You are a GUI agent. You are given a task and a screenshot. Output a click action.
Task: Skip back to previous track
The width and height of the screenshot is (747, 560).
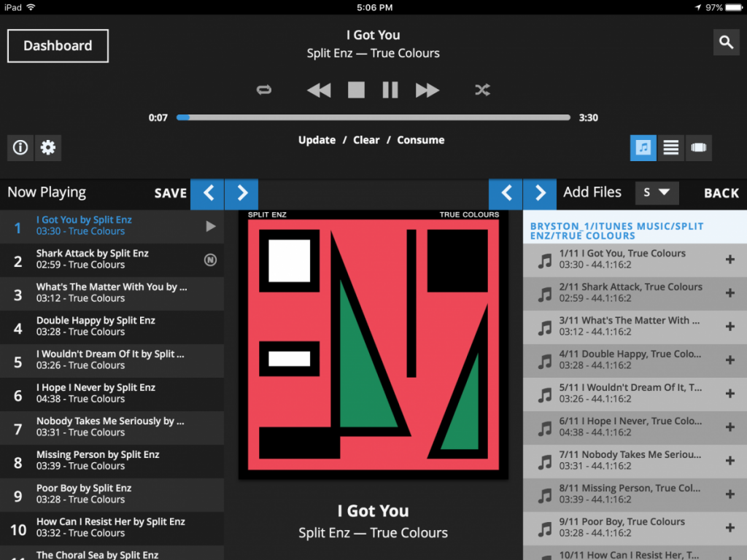[319, 90]
